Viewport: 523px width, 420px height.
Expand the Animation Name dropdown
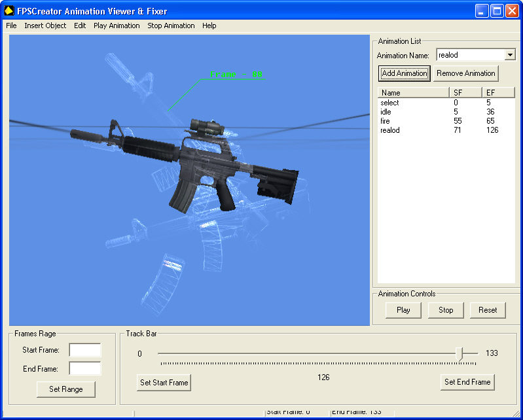click(510, 55)
